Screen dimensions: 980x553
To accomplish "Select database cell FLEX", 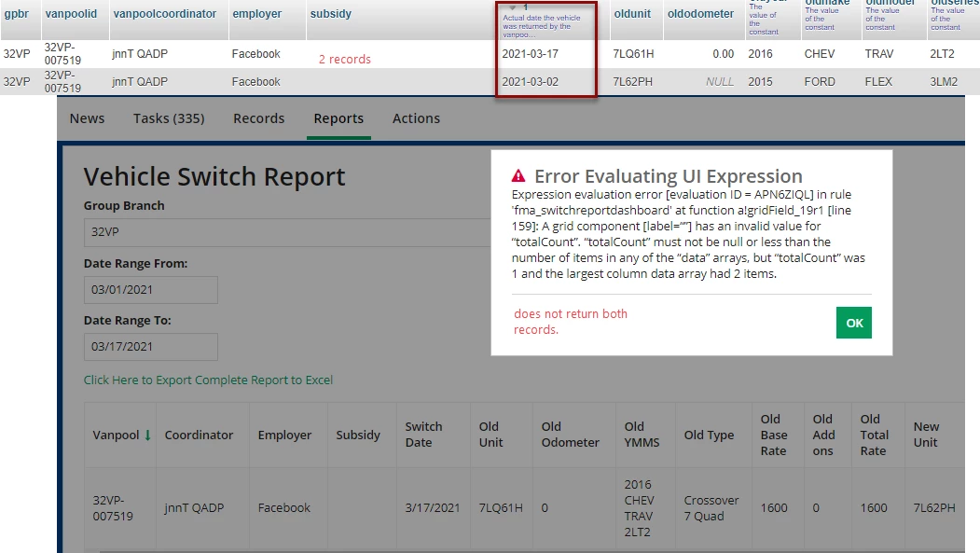I will pyautogui.click(x=878, y=82).
